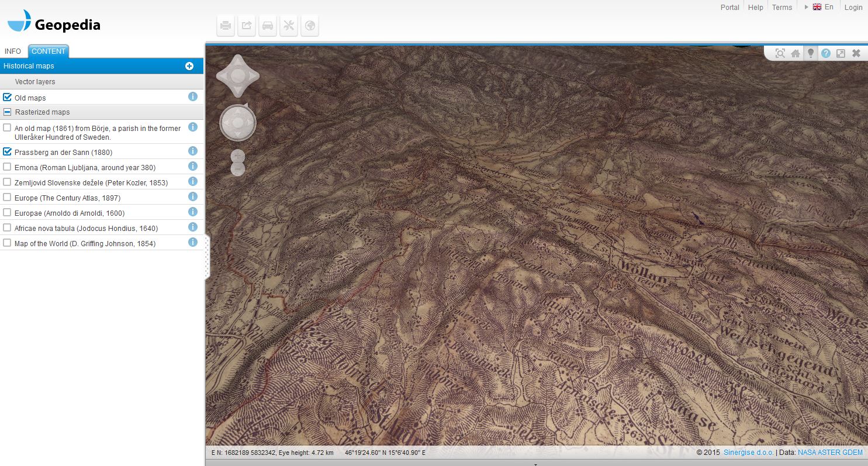This screenshot has width=868, height=466.
Task: Toggle the light bulb icon in map toolbar
Action: [810, 53]
